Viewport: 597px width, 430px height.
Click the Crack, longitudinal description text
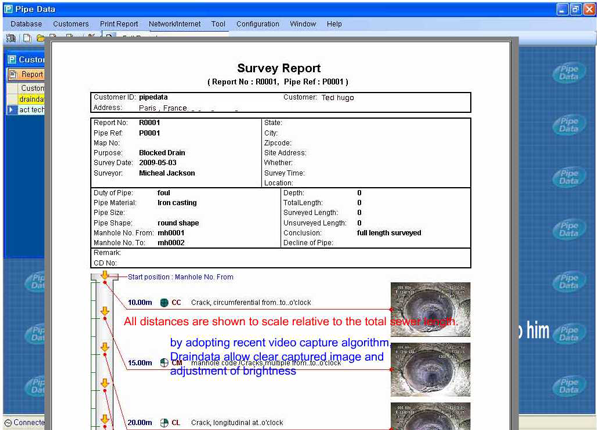coord(237,422)
